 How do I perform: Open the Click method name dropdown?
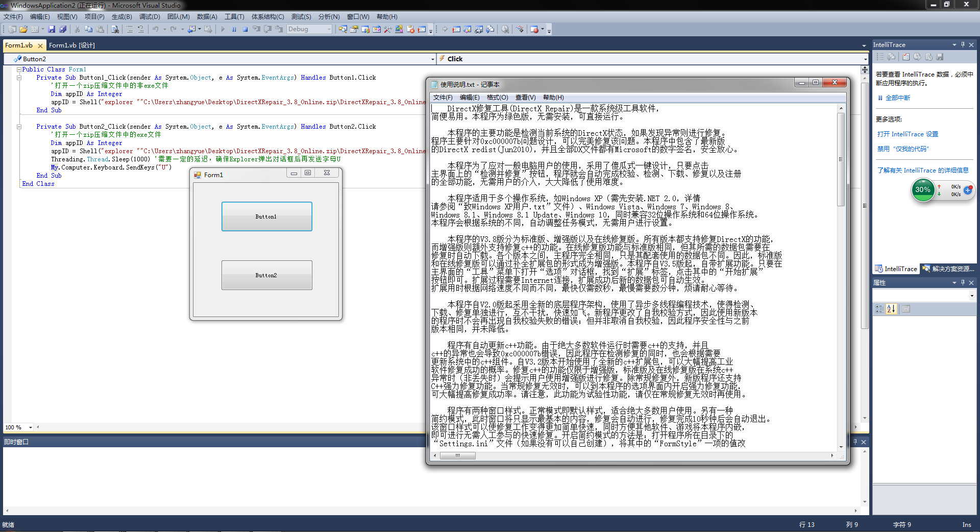coord(864,59)
